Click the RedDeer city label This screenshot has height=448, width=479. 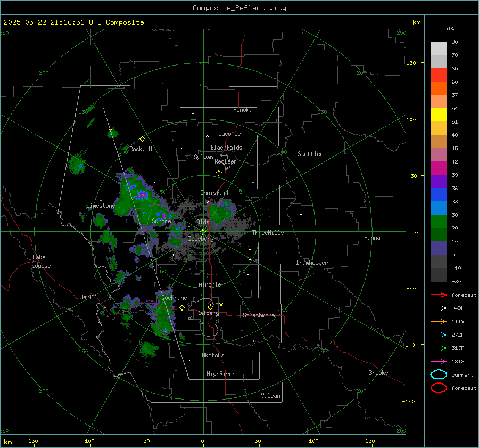226,161
